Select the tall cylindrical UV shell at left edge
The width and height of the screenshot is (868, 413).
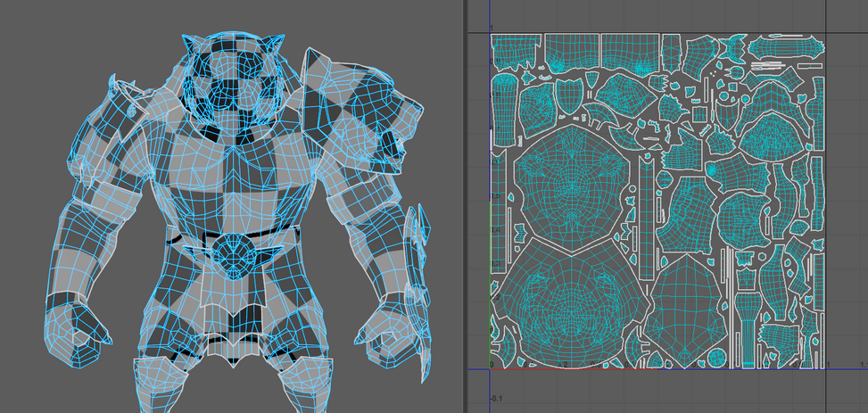pos(506,107)
